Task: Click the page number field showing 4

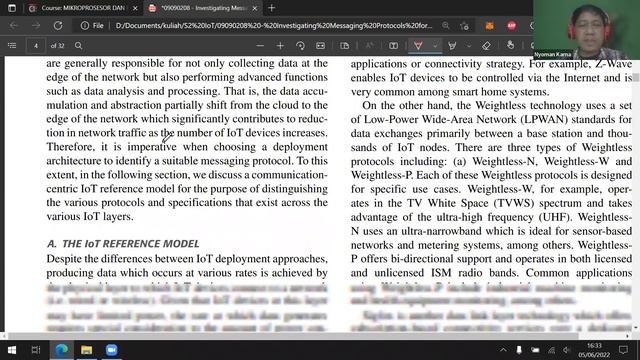Action: pos(36,46)
